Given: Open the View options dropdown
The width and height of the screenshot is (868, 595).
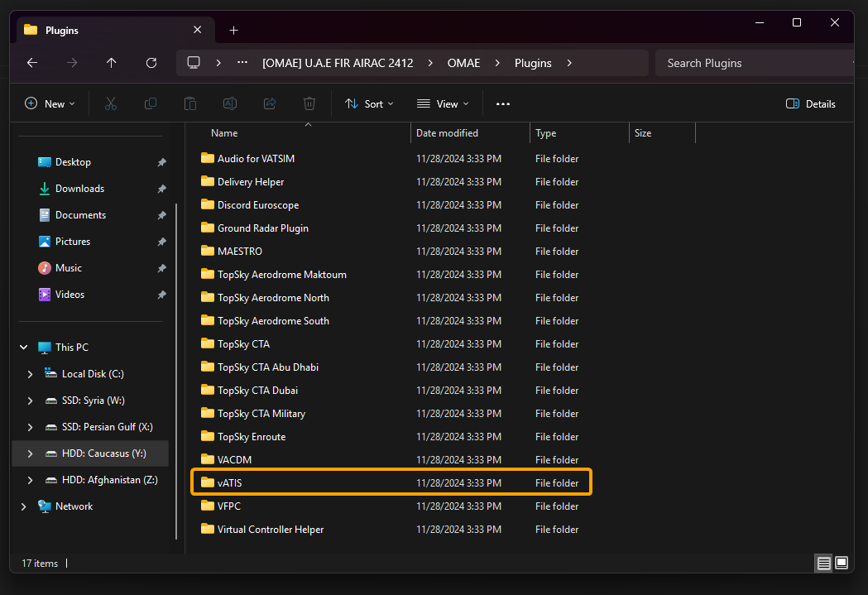Looking at the screenshot, I should (x=443, y=103).
